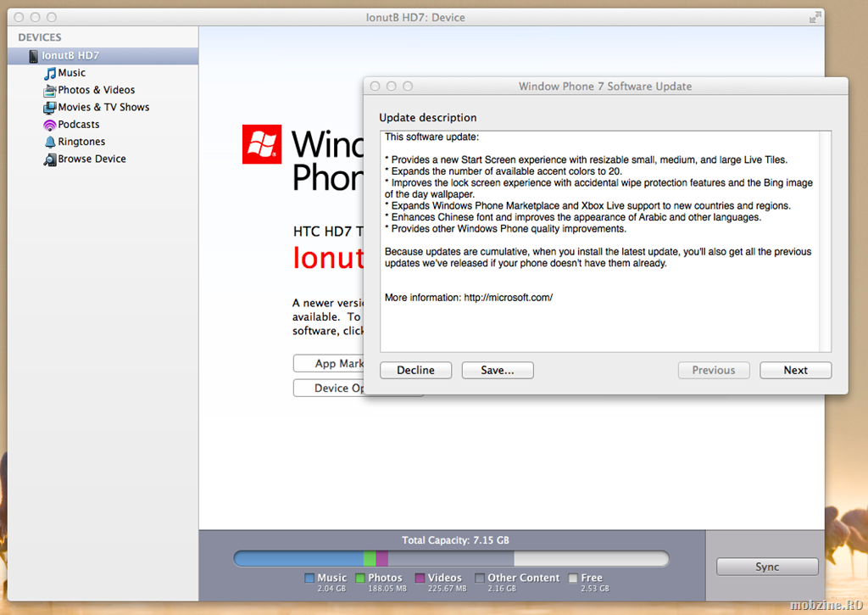This screenshot has height=615, width=868.
Task: Click the 2.53 GB Free value
Action: pyautogui.click(x=595, y=589)
